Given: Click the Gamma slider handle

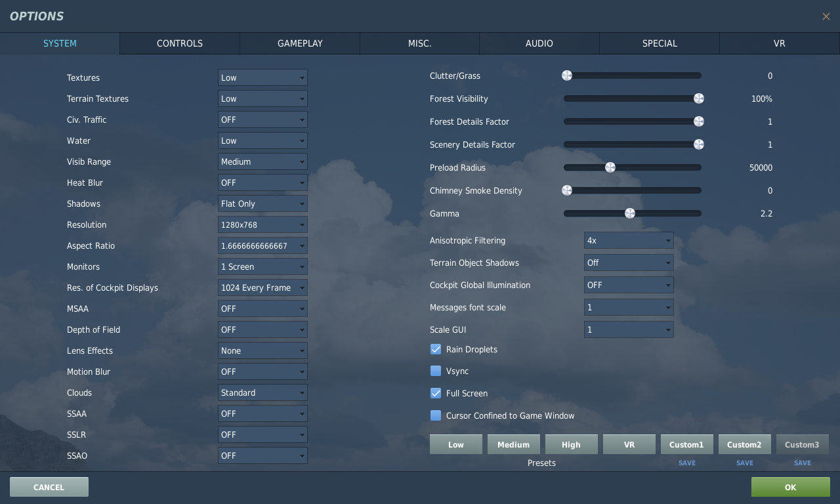Looking at the screenshot, I should pos(630,213).
